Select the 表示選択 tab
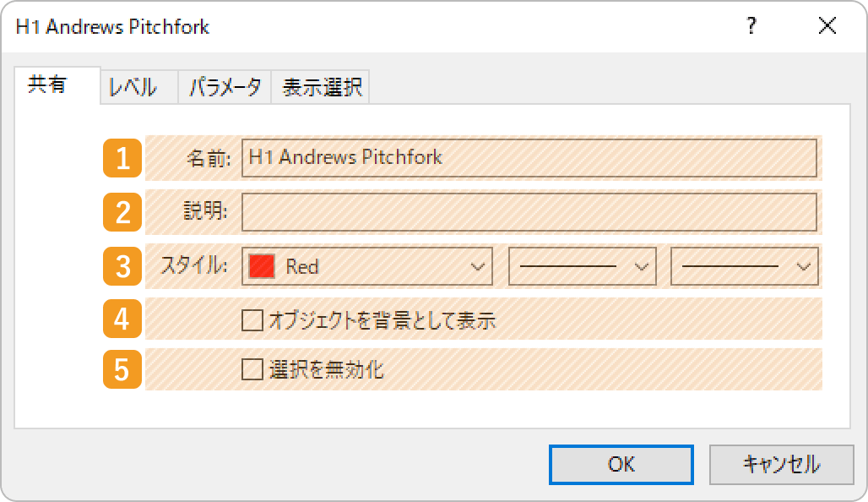 point(323,87)
